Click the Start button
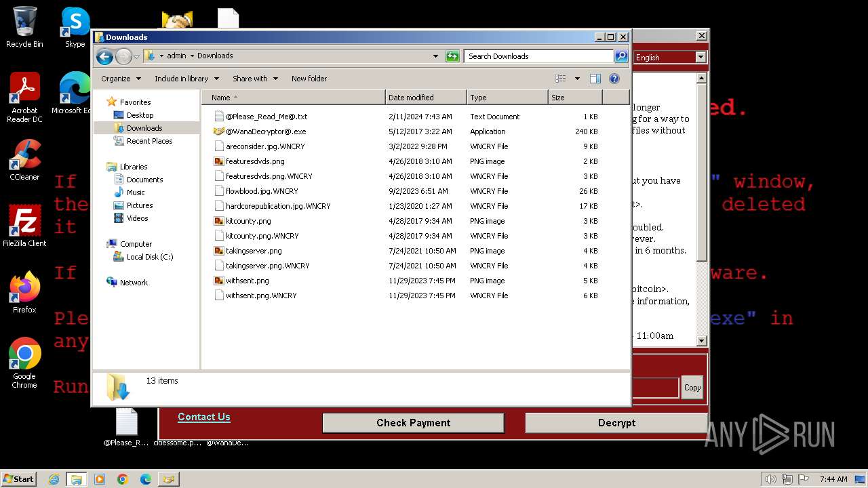Image resolution: width=868 pixels, height=488 pixels. coord(19,479)
